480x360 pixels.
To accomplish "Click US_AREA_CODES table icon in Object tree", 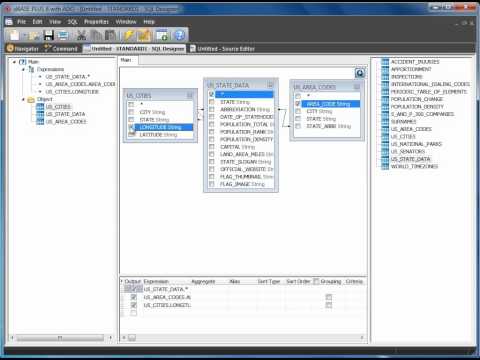I will (40, 121).
